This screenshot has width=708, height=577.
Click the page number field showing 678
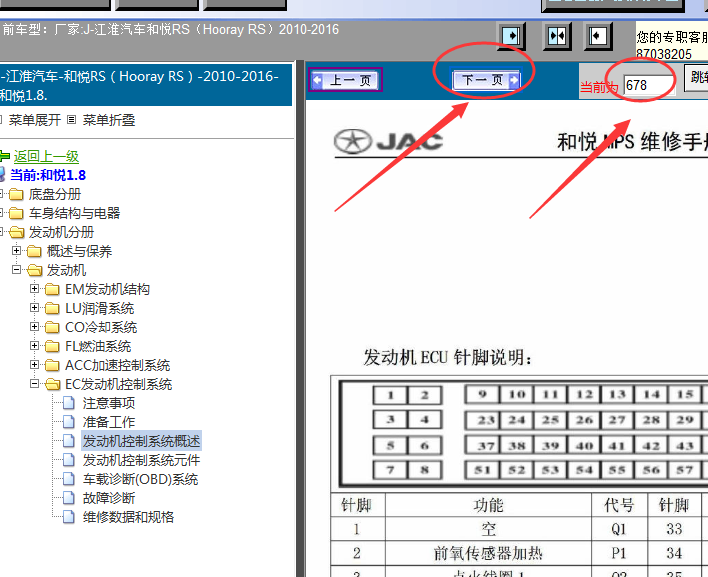[648, 85]
